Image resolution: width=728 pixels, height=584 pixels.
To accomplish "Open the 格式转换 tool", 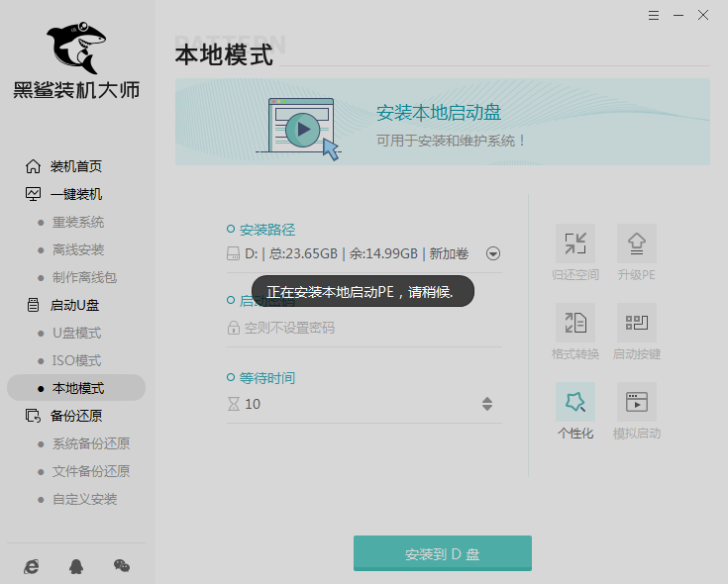I will (574, 323).
